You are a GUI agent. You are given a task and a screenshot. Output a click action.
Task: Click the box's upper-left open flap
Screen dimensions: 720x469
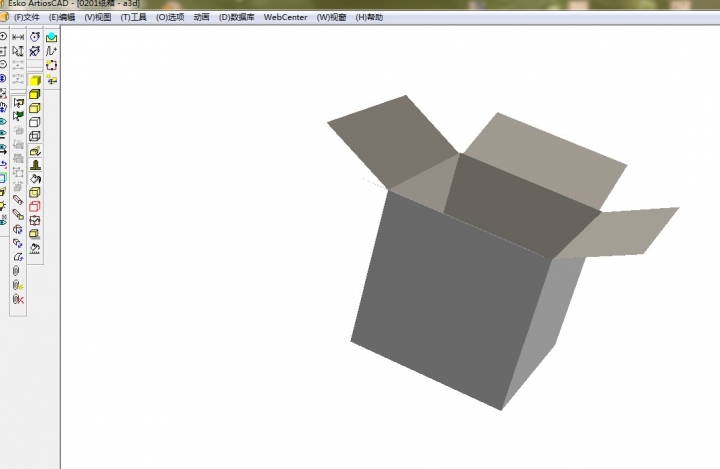390,140
